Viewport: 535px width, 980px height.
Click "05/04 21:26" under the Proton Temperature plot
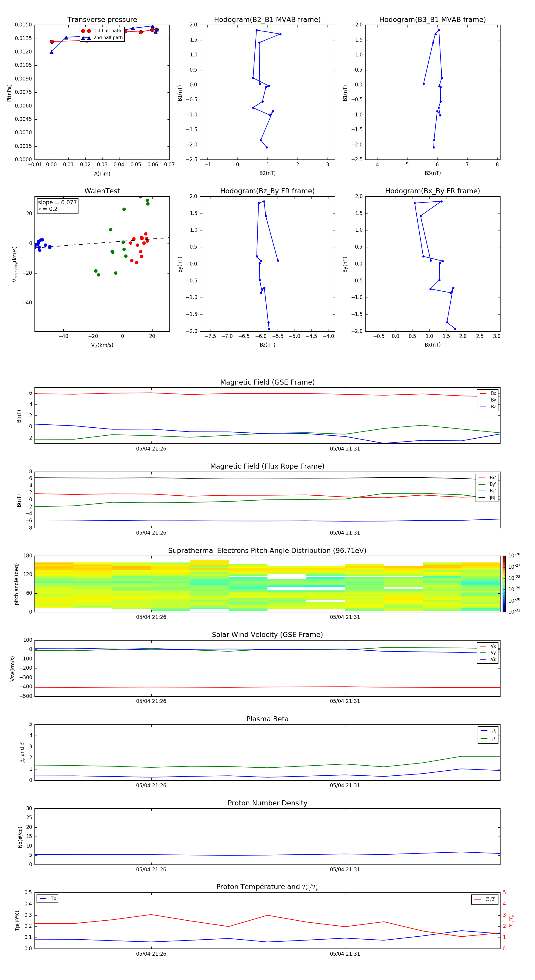[151, 954]
